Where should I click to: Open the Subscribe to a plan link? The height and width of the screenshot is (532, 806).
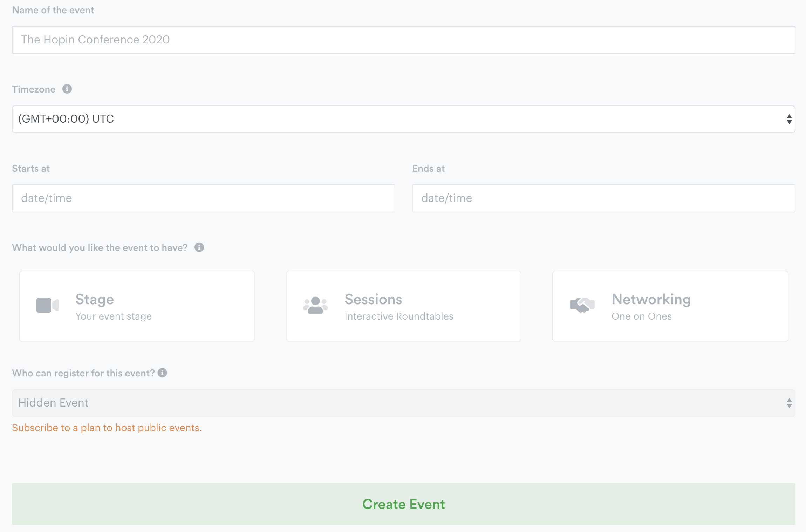coord(107,428)
